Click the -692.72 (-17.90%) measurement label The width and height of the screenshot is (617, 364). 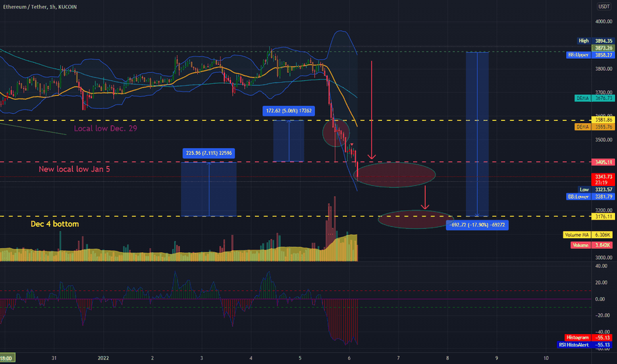coord(477,225)
